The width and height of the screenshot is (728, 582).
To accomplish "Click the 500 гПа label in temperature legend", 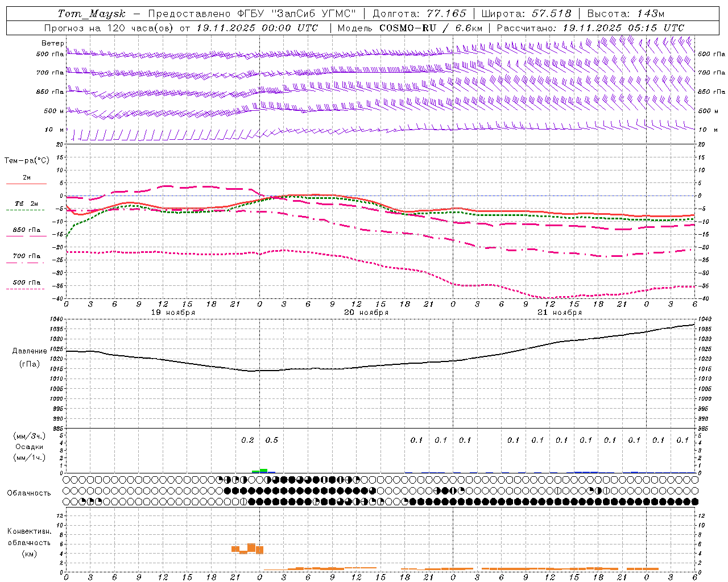I will coord(27,282).
